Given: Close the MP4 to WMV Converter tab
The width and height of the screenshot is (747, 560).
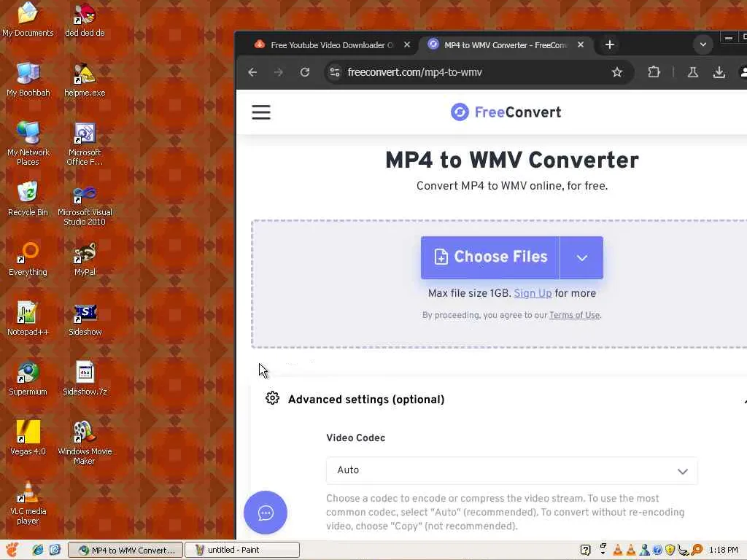Looking at the screenshot, I should [x=580, y=44].
